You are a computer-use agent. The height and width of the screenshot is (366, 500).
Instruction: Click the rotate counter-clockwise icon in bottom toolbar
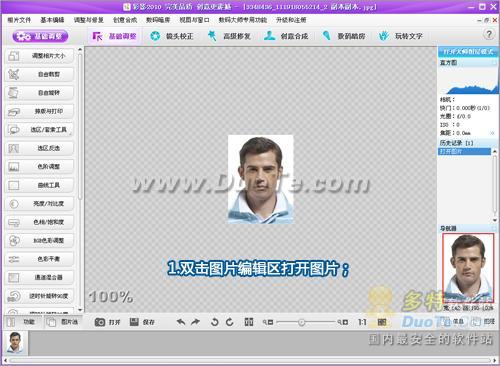[215, 322]
